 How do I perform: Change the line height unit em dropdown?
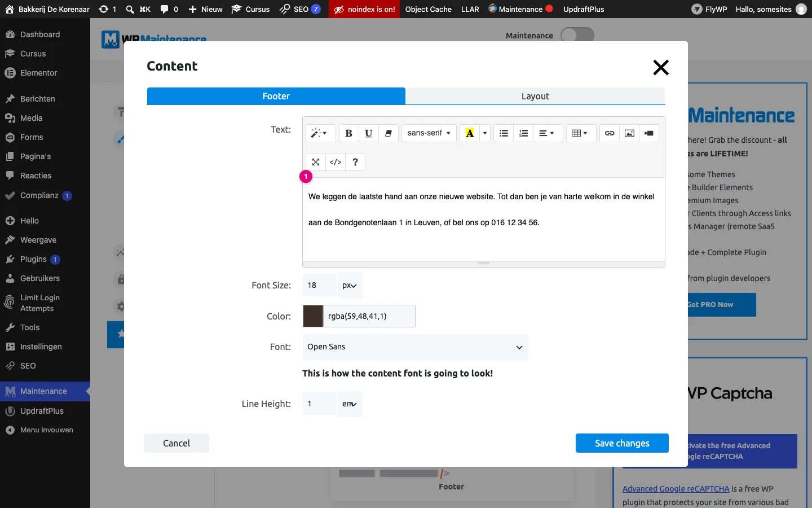coord(350,404)
